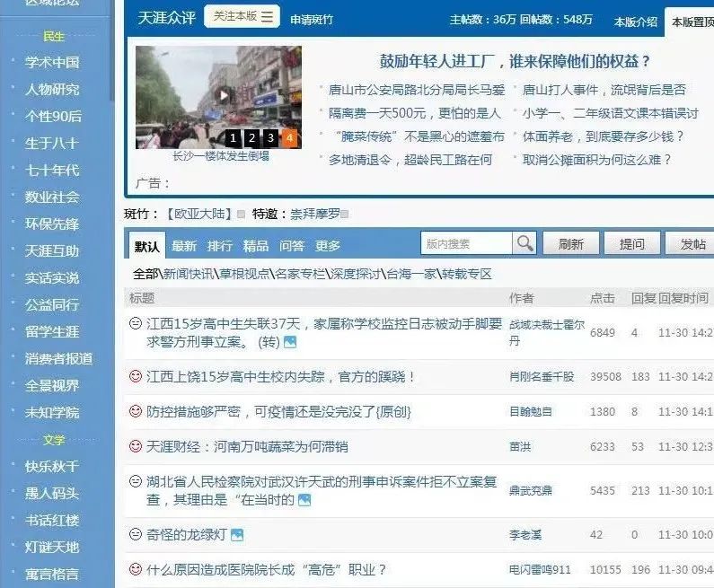Select slide number 2 on the carousel
The image size is (714, 588).
[251, 137]
